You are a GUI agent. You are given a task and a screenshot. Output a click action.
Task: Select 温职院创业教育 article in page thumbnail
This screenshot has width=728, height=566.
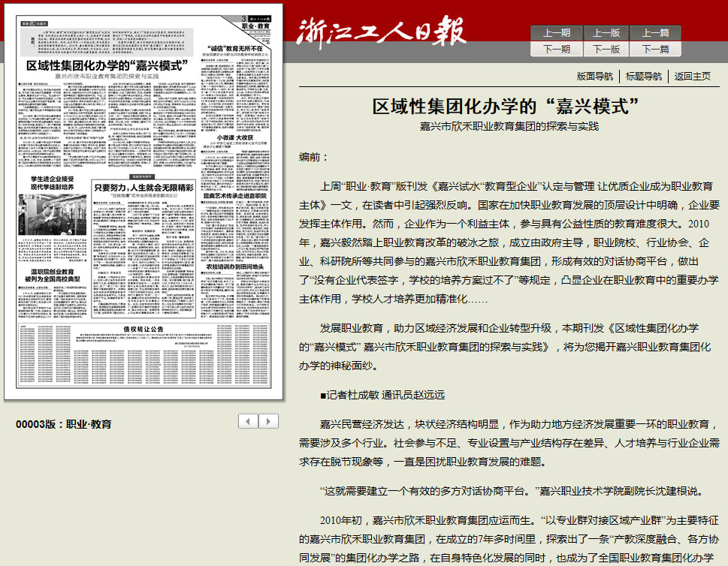(52, 275)
